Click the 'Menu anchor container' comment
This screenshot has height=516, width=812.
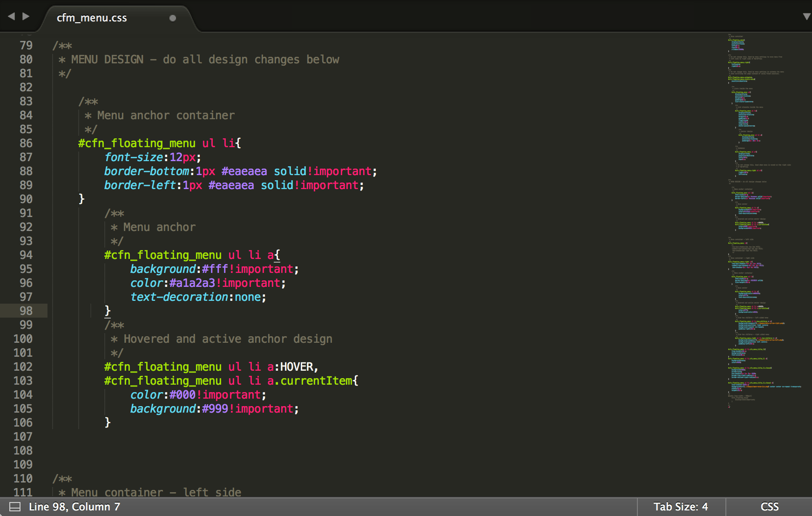[x=160, y=115]
